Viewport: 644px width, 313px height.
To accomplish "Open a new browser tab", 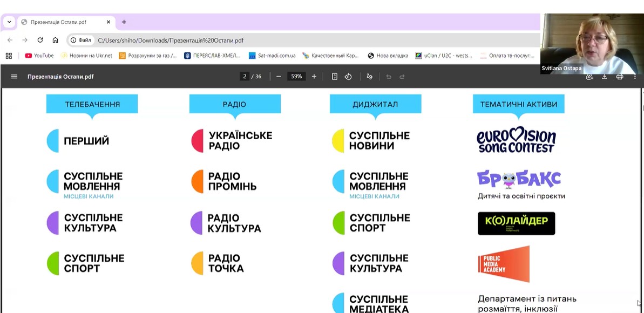I will click(x=124, y=22).
